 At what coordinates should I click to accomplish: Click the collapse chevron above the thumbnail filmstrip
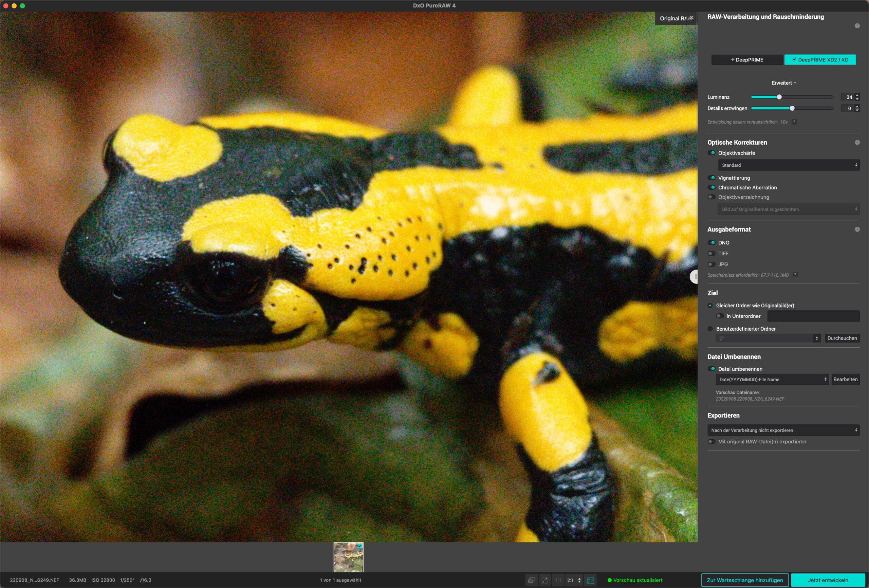[x=349, y=532]
